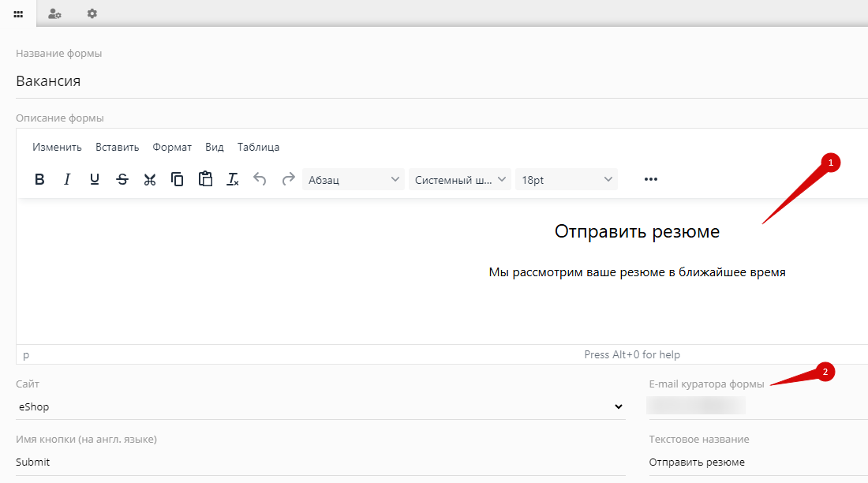Switch to the gear settings tab
The height and width of the screenshot is (483, 868).
(92, 13)
